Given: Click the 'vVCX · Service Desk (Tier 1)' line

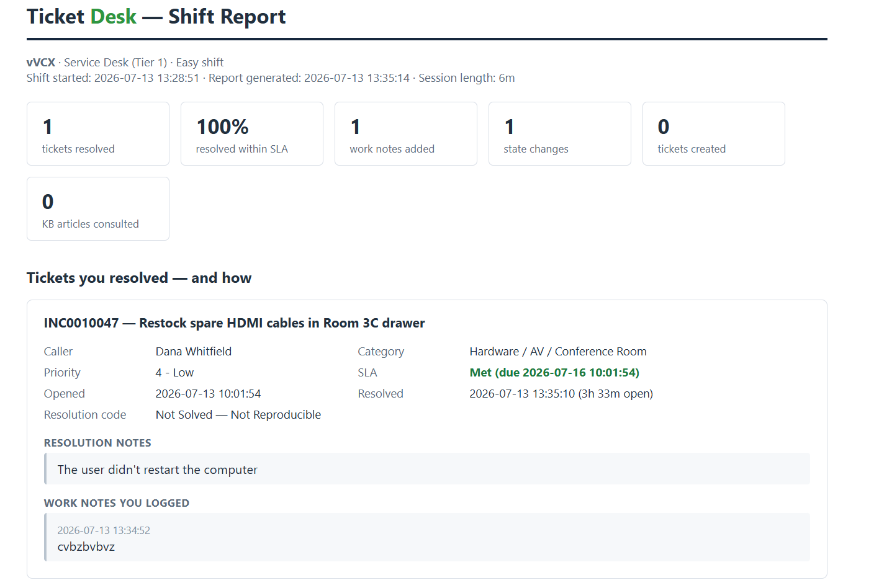Looking at the screenshot, I should coord(125,63).
